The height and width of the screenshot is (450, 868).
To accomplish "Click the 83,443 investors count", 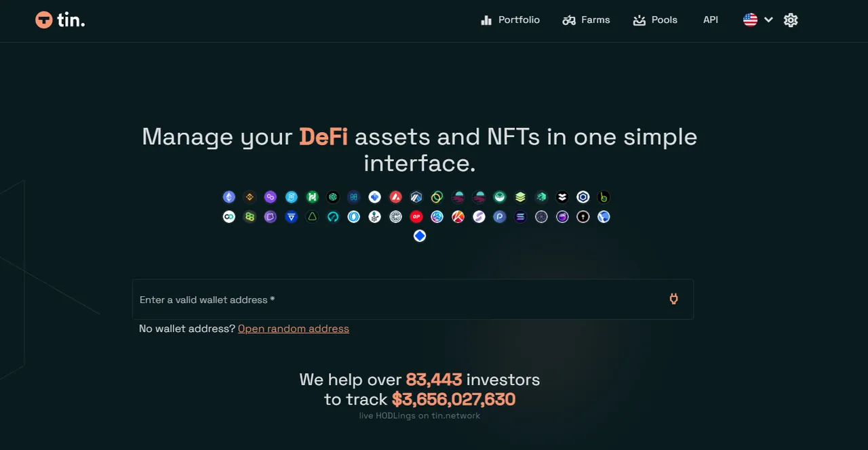I will pos(434,380).
